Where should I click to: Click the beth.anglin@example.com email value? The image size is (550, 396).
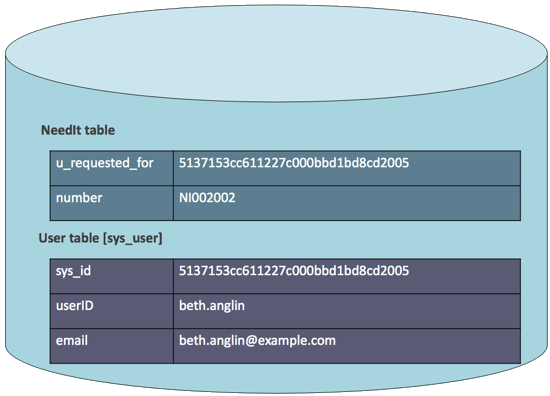tap(257, 341)
